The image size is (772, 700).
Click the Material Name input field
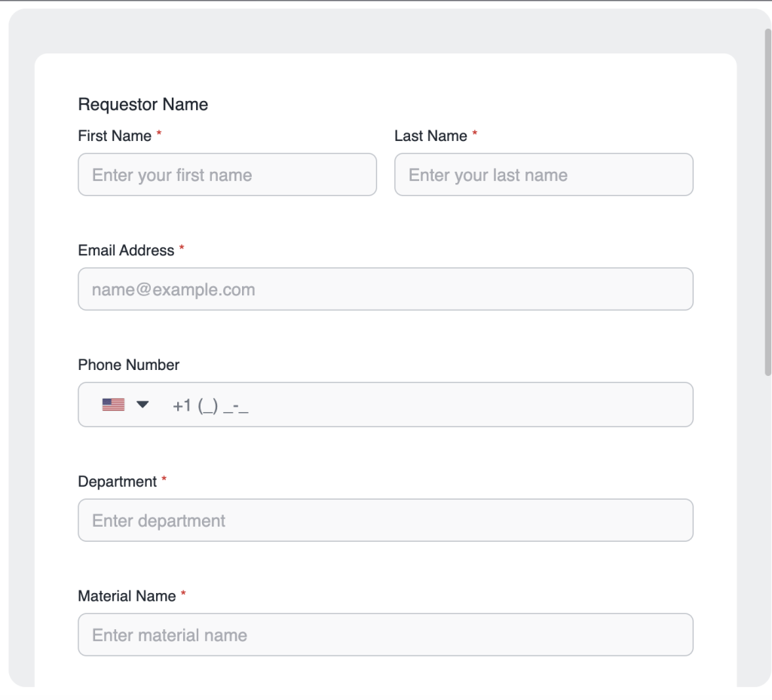[385, 634]
